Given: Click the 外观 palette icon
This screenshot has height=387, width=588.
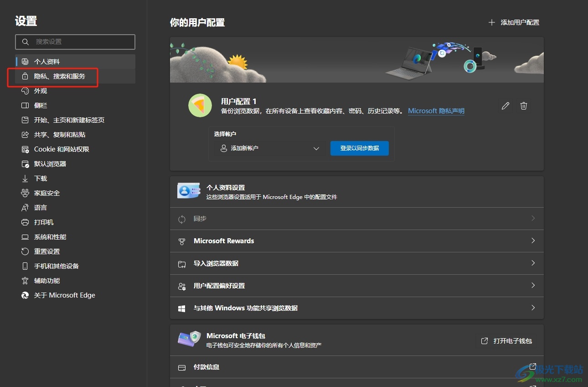Looking at the screenshot, I should coord(25,91).
